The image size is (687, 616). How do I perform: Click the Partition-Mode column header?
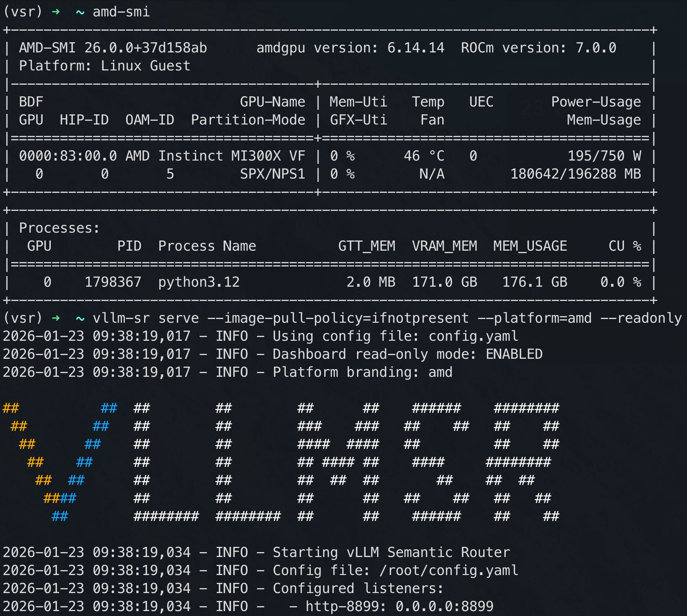pyautogui.click(x=248, y=120)
